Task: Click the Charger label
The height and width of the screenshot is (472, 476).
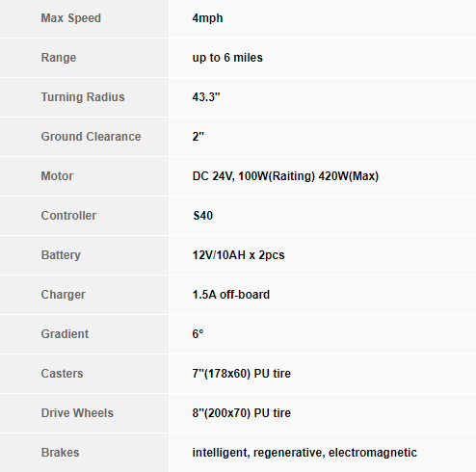Action: 64,295
